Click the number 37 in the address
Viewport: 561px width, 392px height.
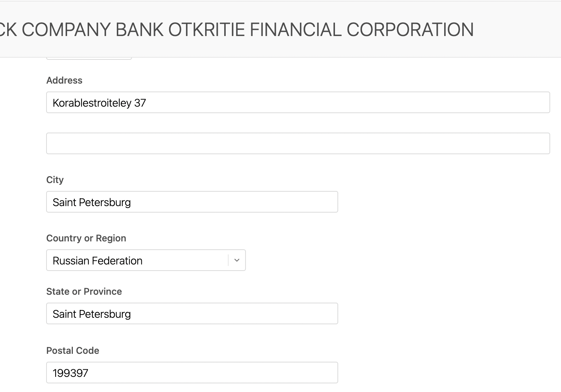pos(140,103)
